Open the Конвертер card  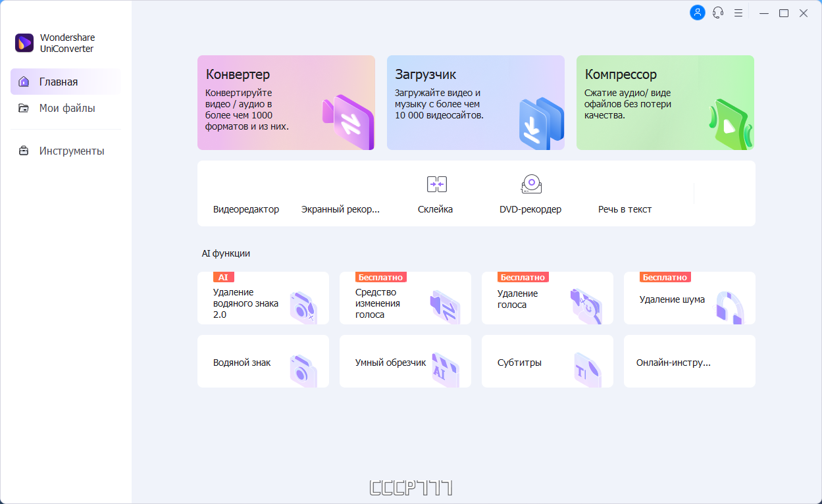286,103
